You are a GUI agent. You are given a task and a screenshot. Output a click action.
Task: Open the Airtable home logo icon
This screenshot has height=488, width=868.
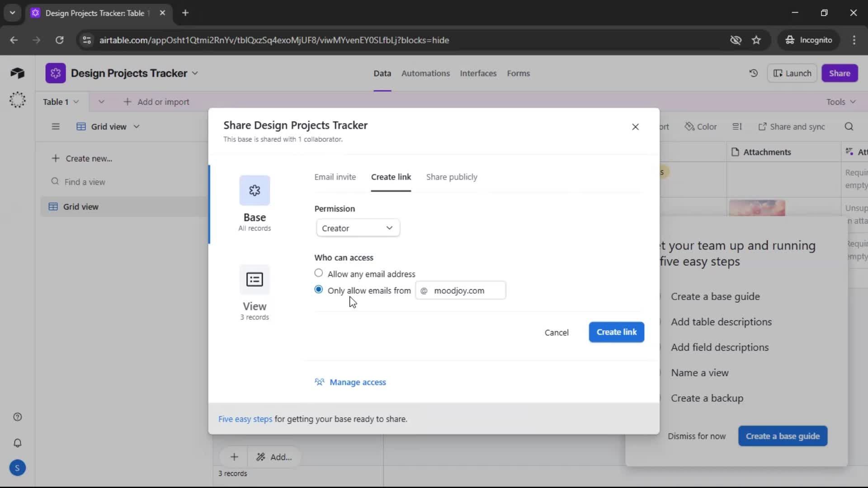coord(17,73)
